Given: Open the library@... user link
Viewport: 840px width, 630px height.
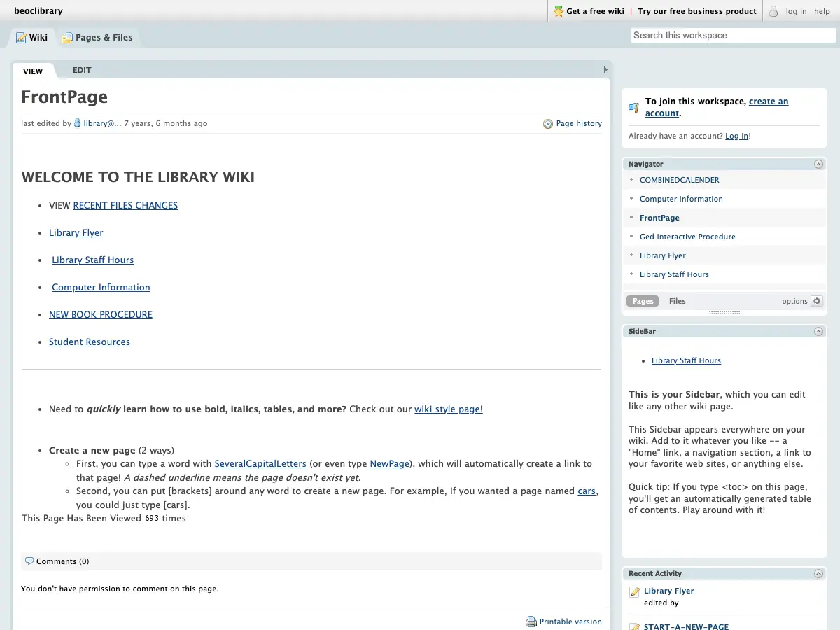Looking at the screenshot, I should coord(102,123).
